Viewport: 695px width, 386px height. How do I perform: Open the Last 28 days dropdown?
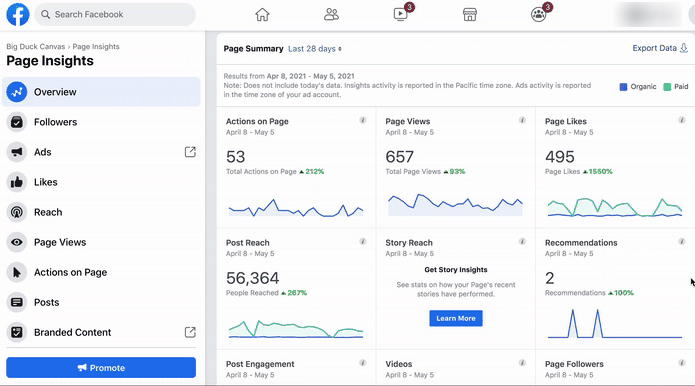pos(315,49)
